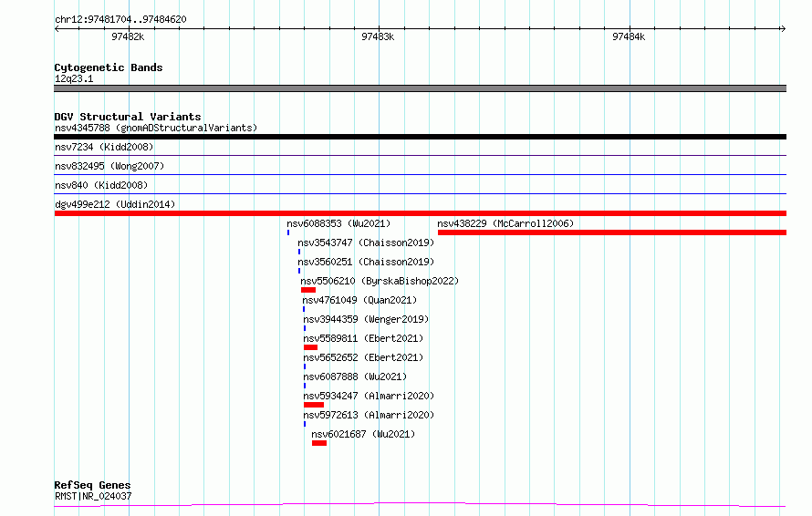The height and width of the screenshot is (516, 812).
Task: Click the nsv438229 (McCarroll2006) label
Action: pos(505,223)
